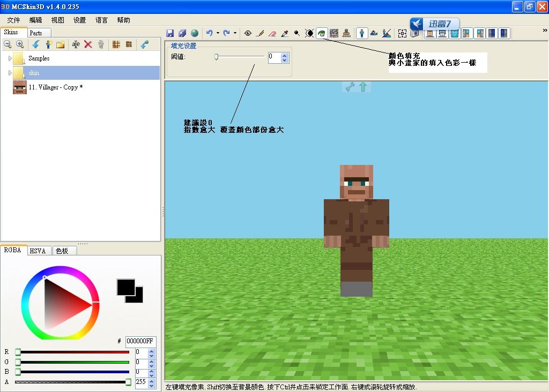This screenshot has width=549, height=392.
Task: Select the Eraser tool
Action: [x=272, y=33]
